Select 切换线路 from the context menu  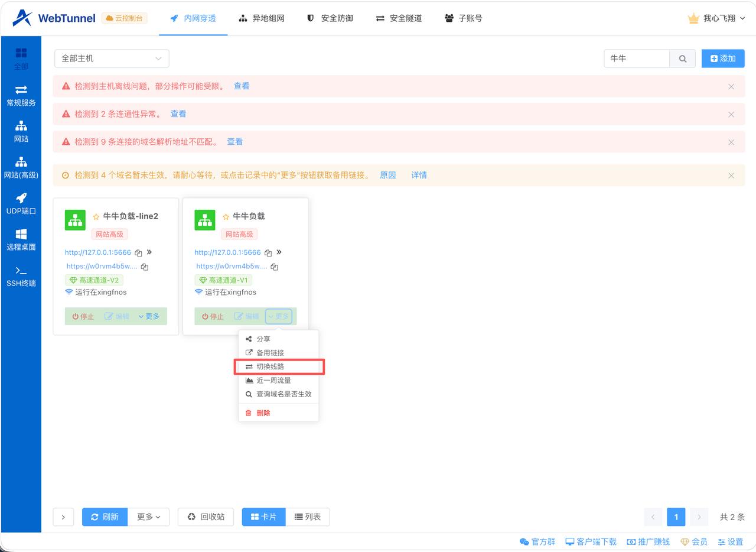pyautogui.click(x=271, y=366)
